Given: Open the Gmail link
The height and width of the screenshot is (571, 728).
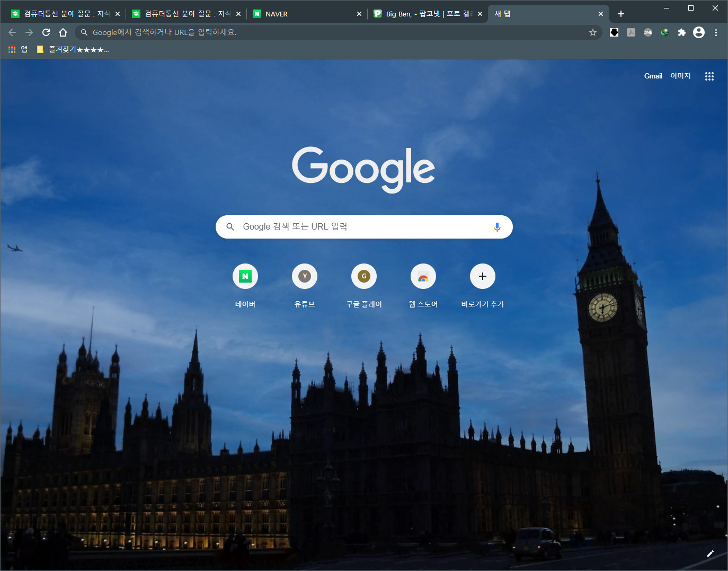Looking at the screenshot, I should [653, 76].
